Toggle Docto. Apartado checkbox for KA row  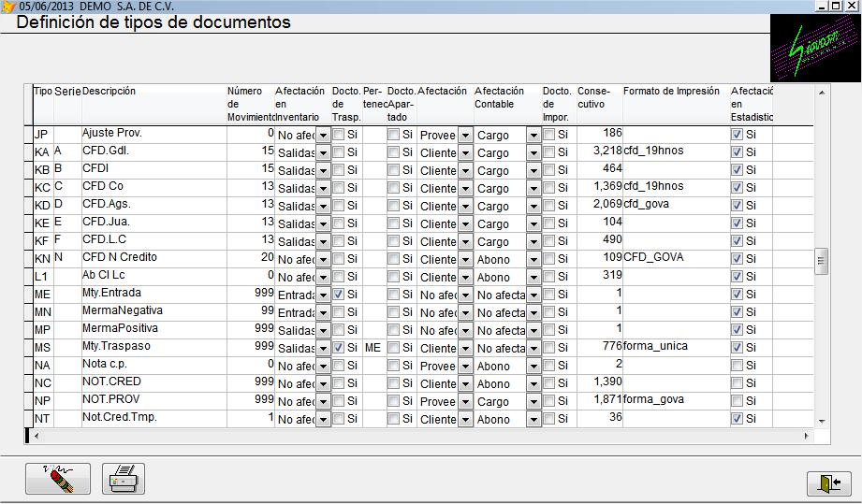[x=393, y=152]
